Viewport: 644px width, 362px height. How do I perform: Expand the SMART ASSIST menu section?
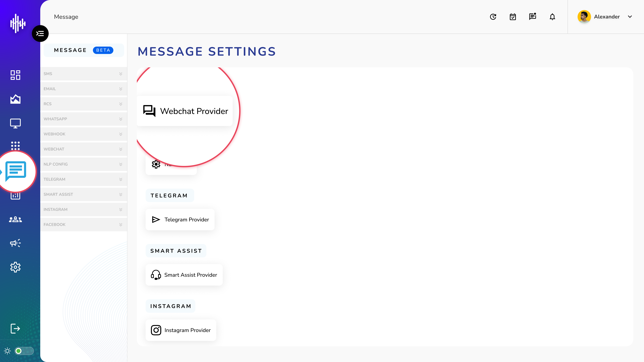(x=84, y=194)
